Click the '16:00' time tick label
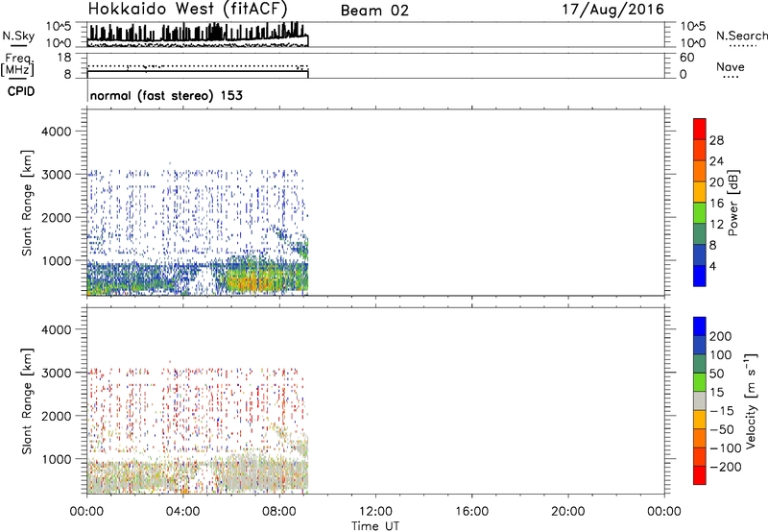This screenshot has height=532, width=768. pyautogui.click(x=471, y=512)
